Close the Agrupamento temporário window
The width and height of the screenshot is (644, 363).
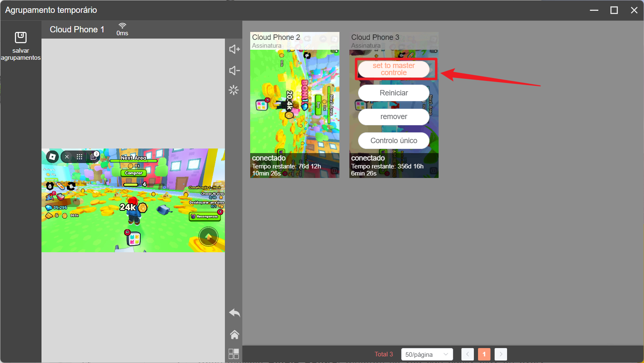634,10
